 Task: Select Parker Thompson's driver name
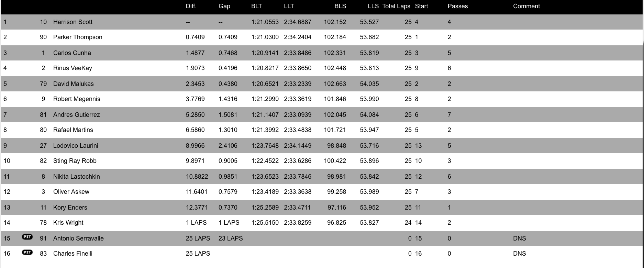click(78, 37)
